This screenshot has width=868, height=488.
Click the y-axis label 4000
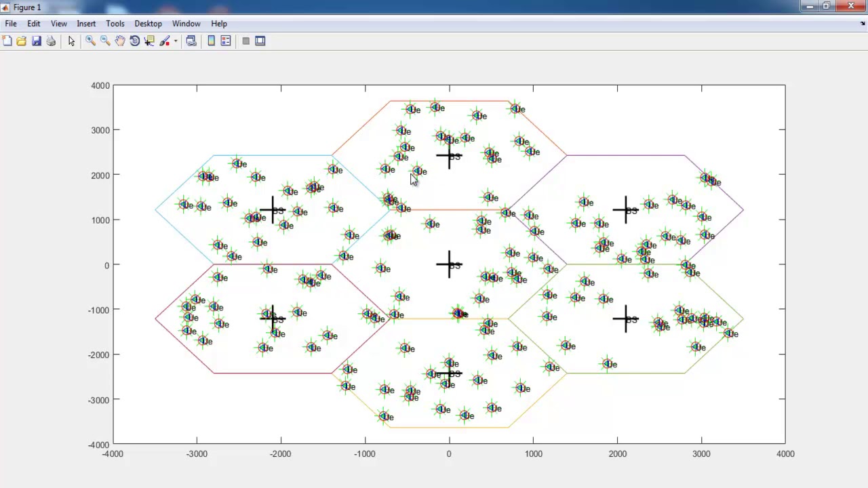tap(100, 86)
